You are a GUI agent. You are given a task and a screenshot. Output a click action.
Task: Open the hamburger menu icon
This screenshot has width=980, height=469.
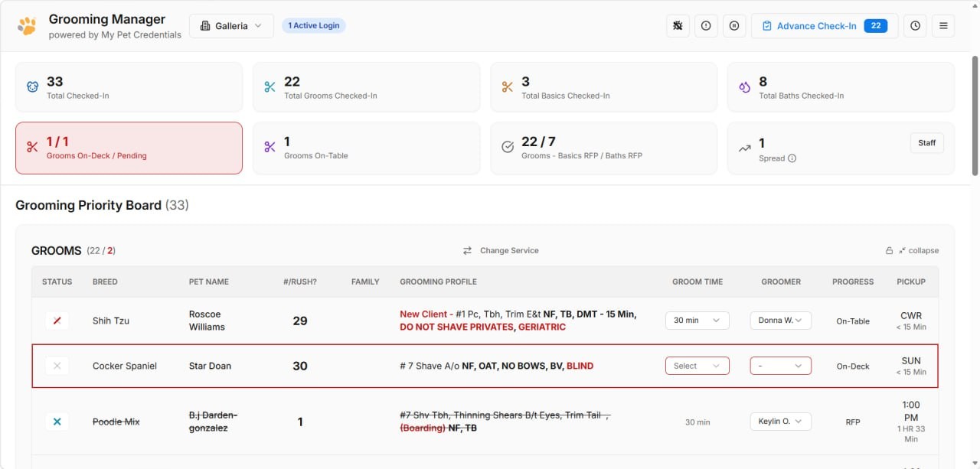point(943,25)
